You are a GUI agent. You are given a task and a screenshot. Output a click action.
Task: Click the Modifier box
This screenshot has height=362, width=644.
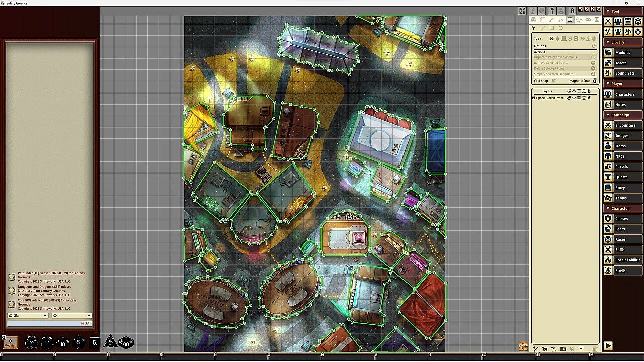(10, 343)
